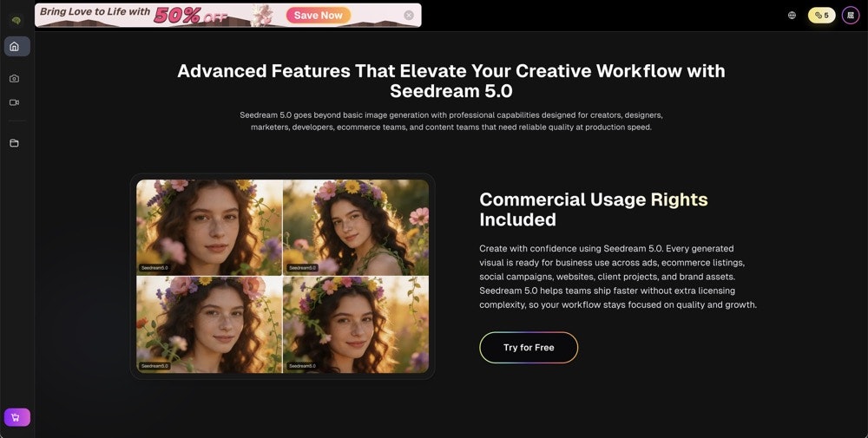The height and width of the screenshot is (438, 868).
Task: Open the globe language selector
Action: pos(792,16)
